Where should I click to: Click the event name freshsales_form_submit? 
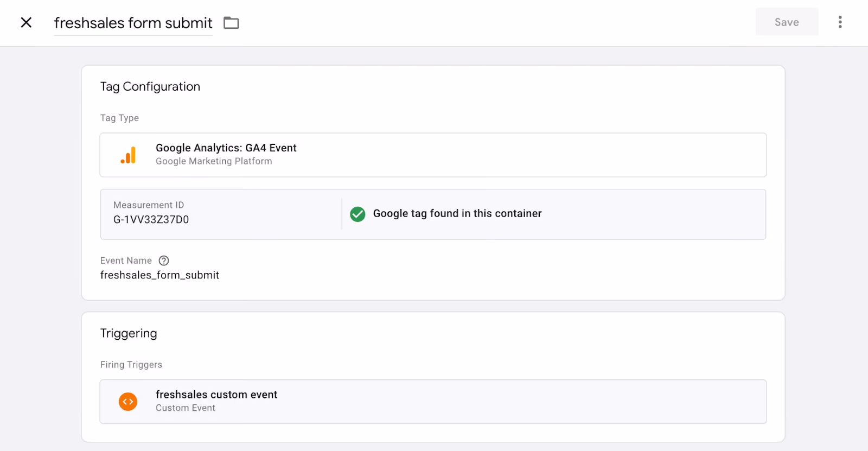(160, 275)
